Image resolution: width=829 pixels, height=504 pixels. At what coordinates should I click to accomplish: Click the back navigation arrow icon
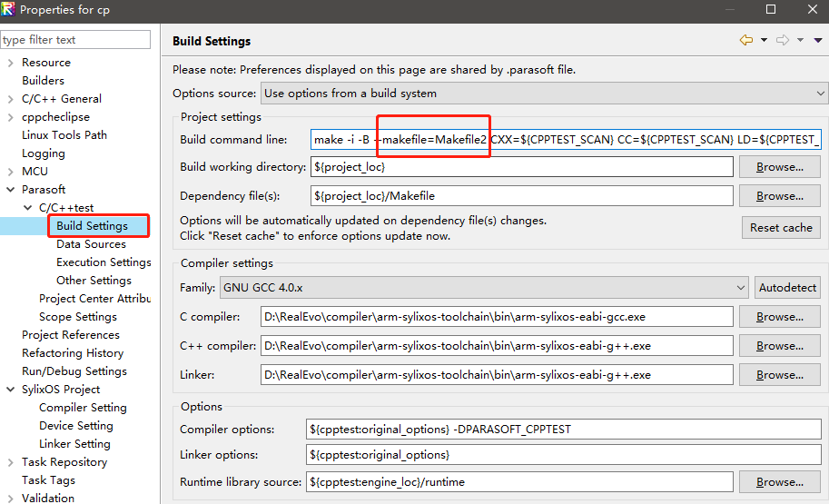(746, 40)
